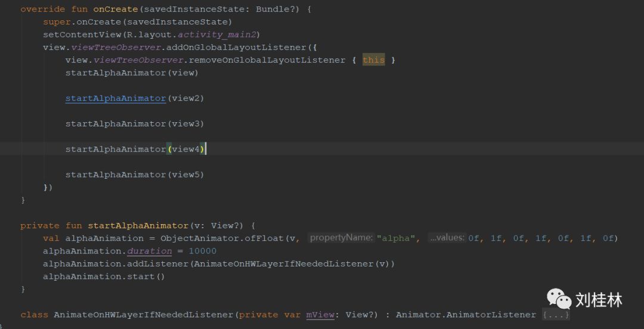
Task: Click 'onCreate' in the override fun declaration
Action: (x=116, y=9)
